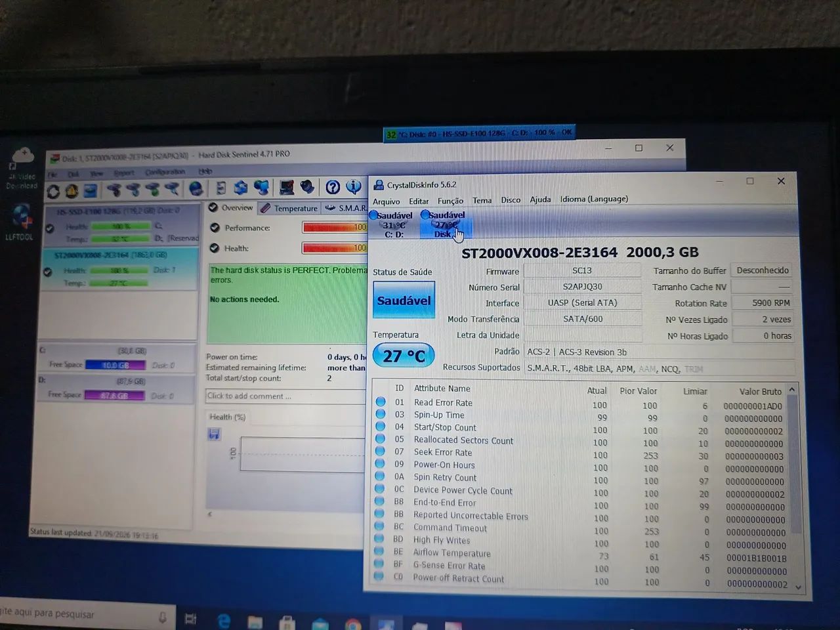Click scroll-up arrow of CrystalDiskInfo attribute list
840x630 pixels.
792,390
